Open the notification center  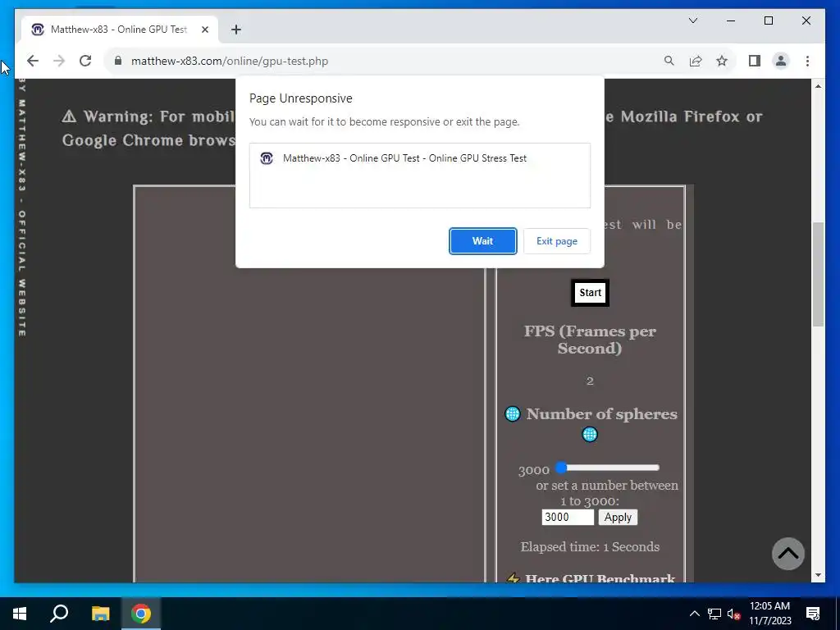(x=813, y=614)
